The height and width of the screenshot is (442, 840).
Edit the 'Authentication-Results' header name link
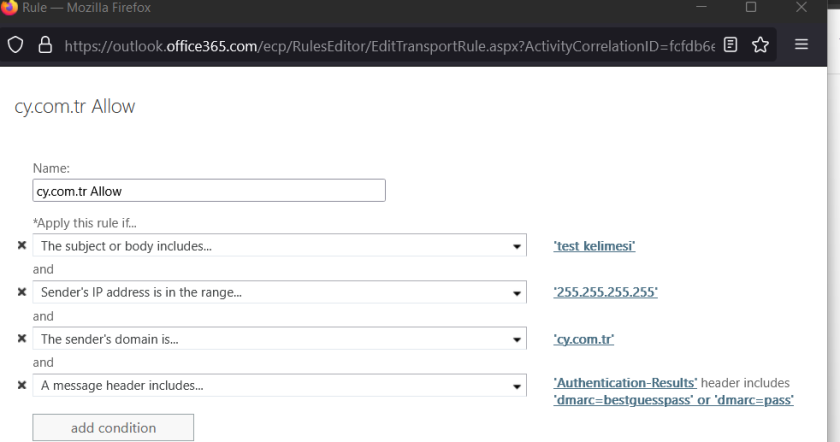(625, 384)
